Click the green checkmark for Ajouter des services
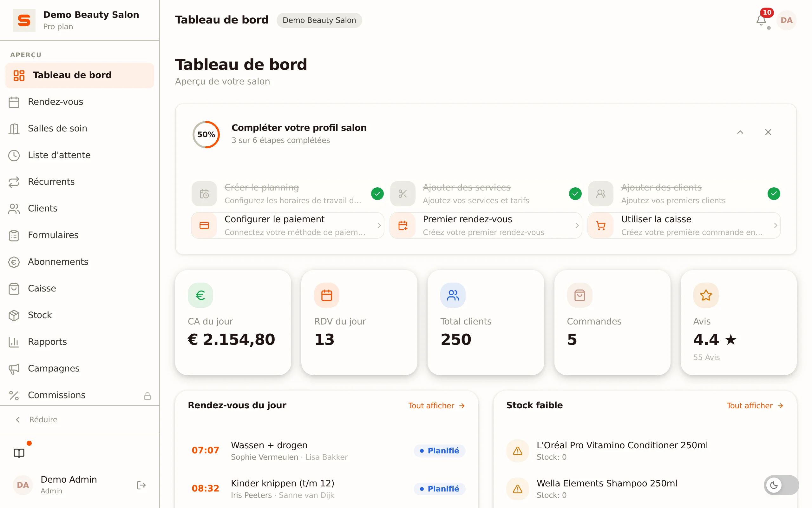Viewport: 812px width, 508px height. click(x=575, y=194)
